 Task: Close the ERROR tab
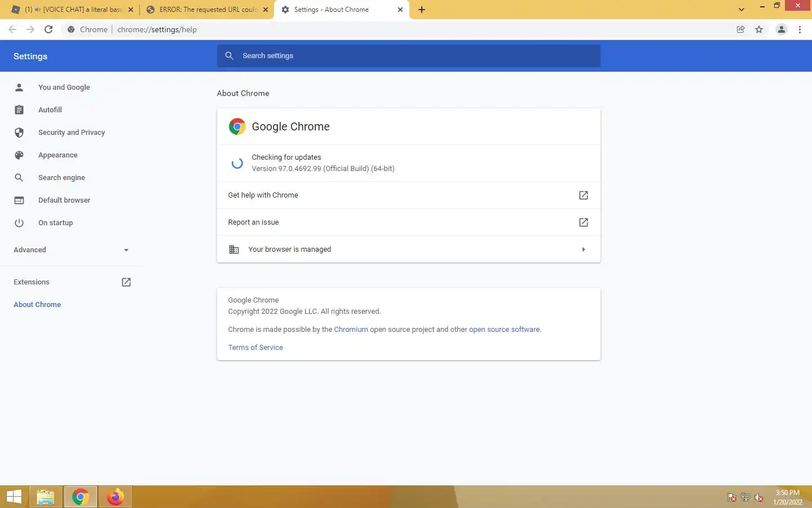[266, 10]
